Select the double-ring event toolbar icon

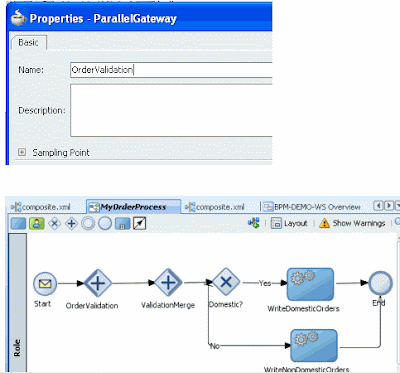88,223
